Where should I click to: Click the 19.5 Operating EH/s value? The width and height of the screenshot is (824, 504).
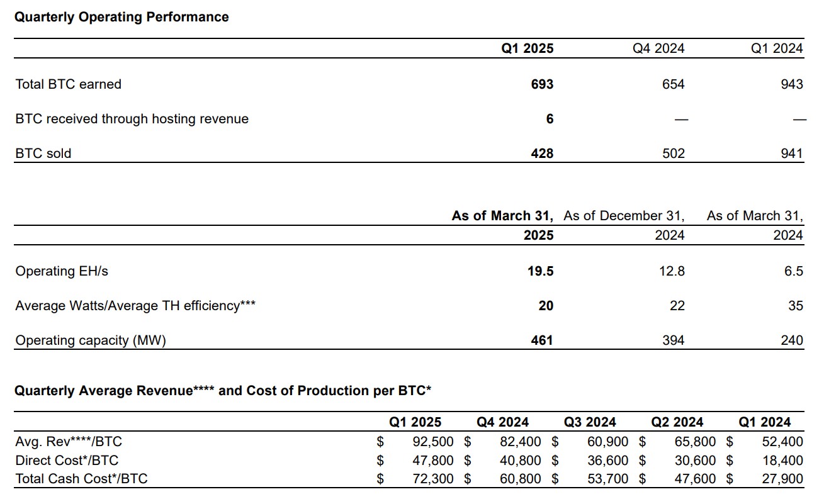(541, 271)
